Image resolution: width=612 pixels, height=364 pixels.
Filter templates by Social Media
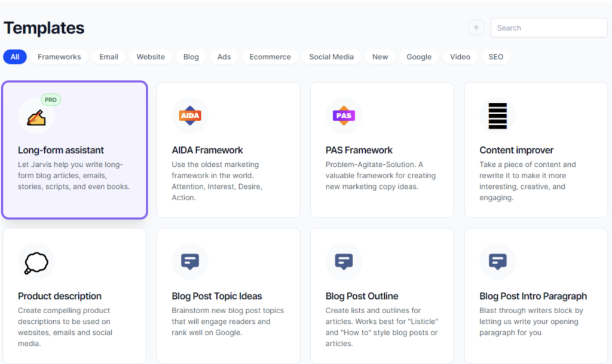pos(331,56)
